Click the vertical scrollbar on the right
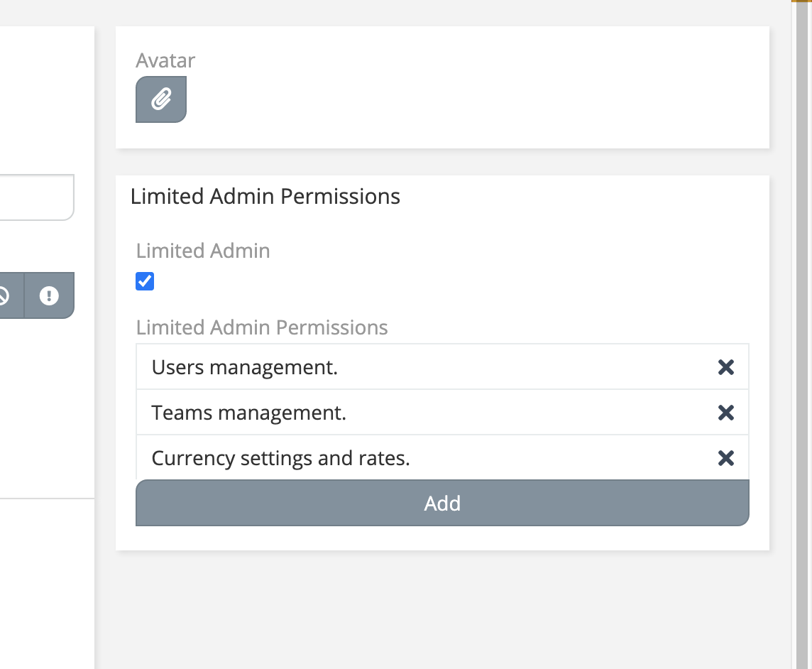Viewport: 812px width, 669px height. (801, 334)
